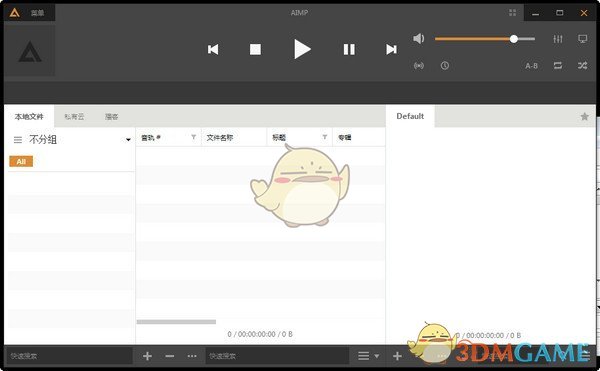Open the filter funnel on track column

click(194, 137)
